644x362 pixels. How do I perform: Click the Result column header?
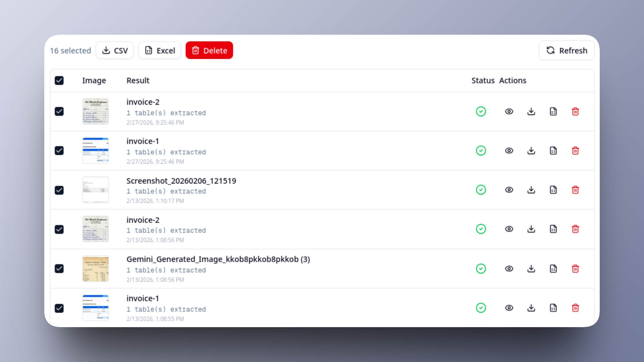pos(138,80)
